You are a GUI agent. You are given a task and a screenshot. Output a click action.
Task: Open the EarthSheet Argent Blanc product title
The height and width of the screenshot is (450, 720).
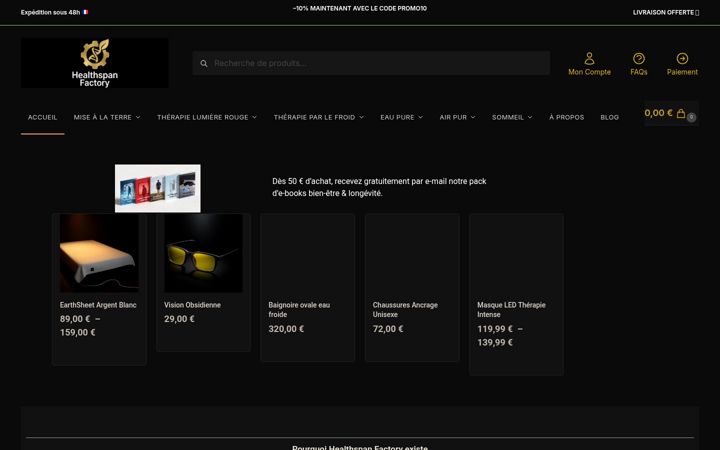pos(98,305)
